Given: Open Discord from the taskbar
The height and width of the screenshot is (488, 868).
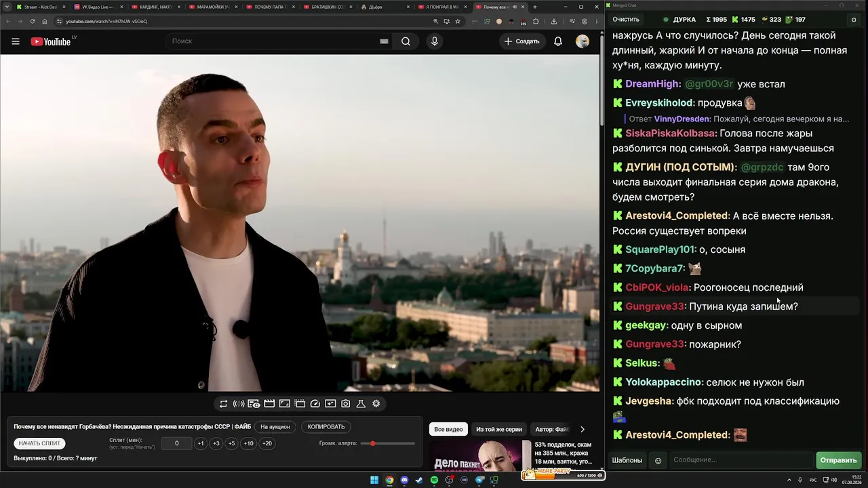Looking at the screenshot, I should pos(405,480).
